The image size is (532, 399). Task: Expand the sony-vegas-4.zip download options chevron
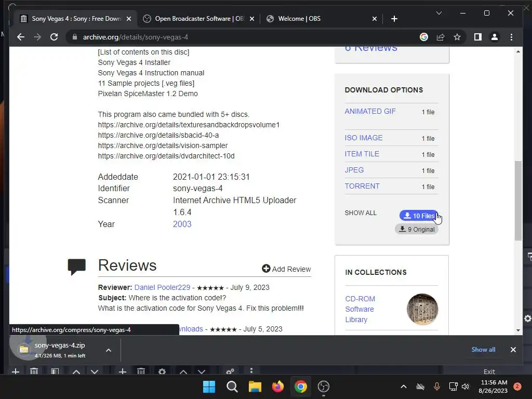coord(109,350)
